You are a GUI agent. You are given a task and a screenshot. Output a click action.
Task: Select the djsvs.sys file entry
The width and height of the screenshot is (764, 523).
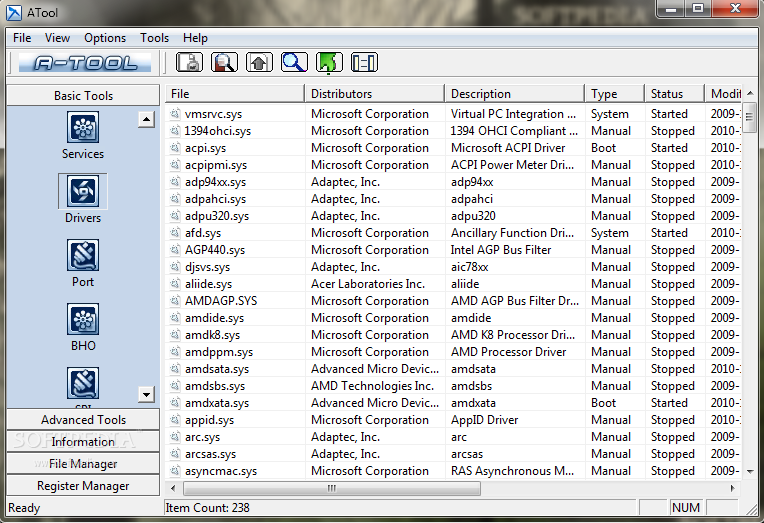(x=207, y=267)
